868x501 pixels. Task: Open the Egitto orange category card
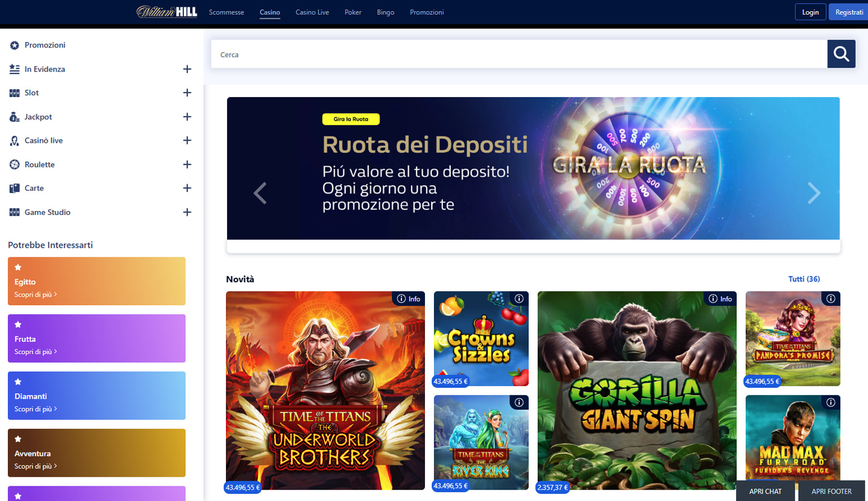coord(96,281)
